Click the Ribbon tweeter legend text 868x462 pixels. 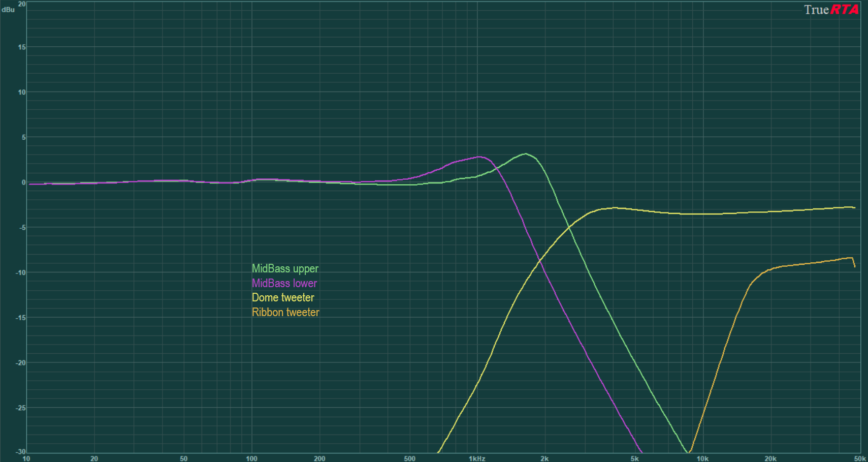[285, 312]
